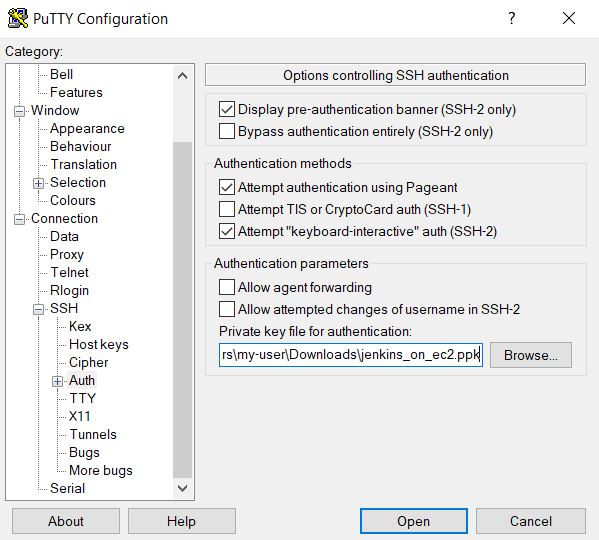
Task: Open the Proxy settings
Action: (x=67, y=254)
